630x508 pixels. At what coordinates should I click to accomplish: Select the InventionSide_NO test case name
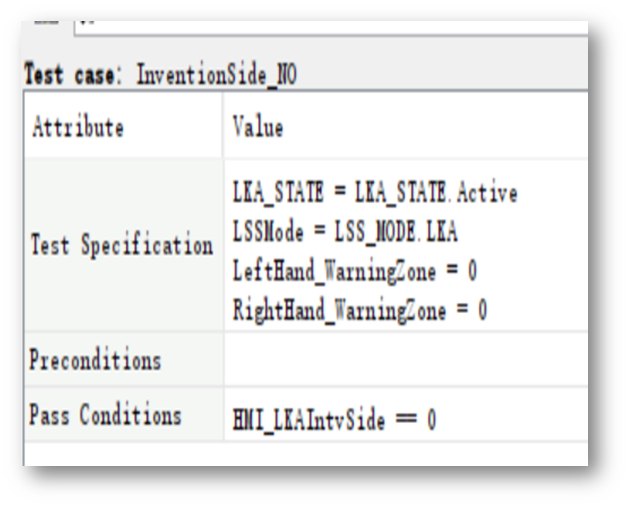[x=216, y=74]
